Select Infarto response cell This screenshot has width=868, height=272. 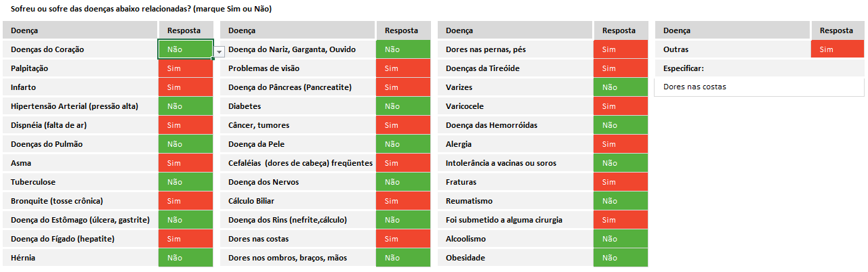pyautogui.click(x=185, y=87)
